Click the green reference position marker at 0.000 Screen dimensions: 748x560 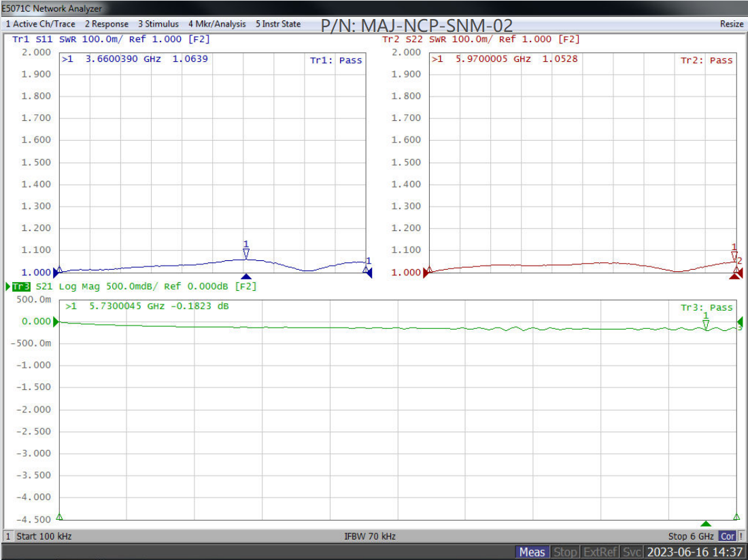click(x=56, y=321)
